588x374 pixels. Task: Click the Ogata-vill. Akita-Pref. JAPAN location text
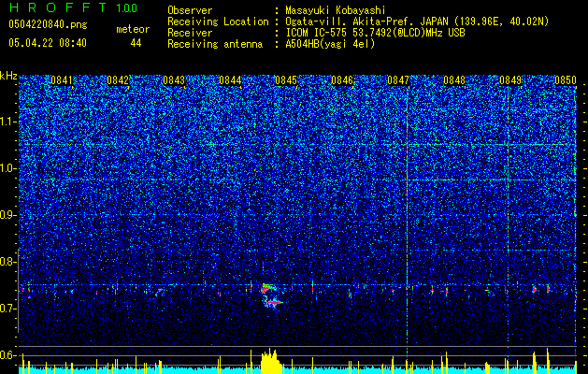pos(417,22)
